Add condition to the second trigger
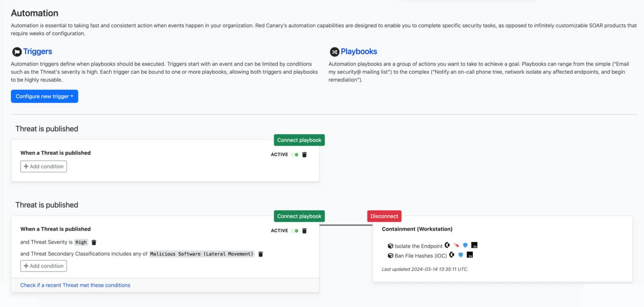The width and height of the screenshot is (644, 307). tap(44, 266)
